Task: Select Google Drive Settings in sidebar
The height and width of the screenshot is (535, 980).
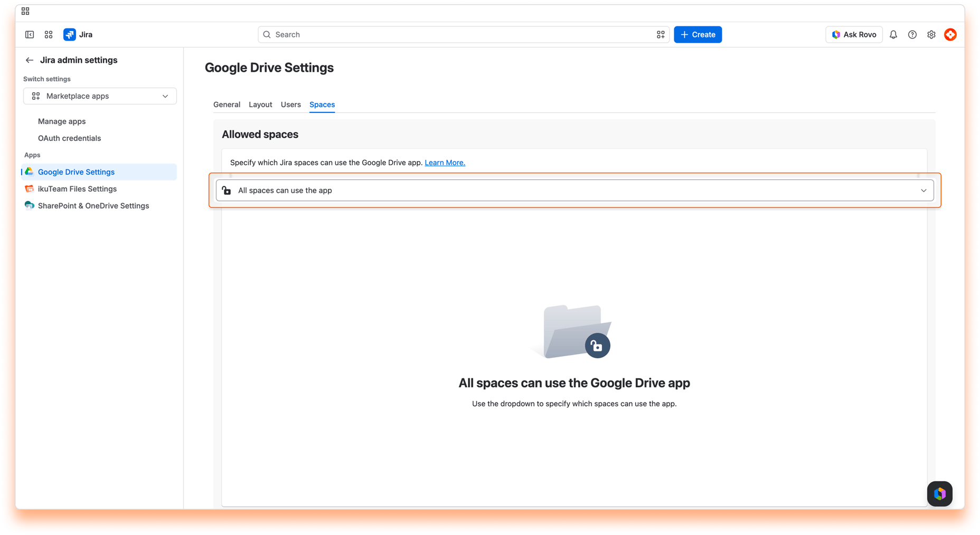Action: pos(99,172)
